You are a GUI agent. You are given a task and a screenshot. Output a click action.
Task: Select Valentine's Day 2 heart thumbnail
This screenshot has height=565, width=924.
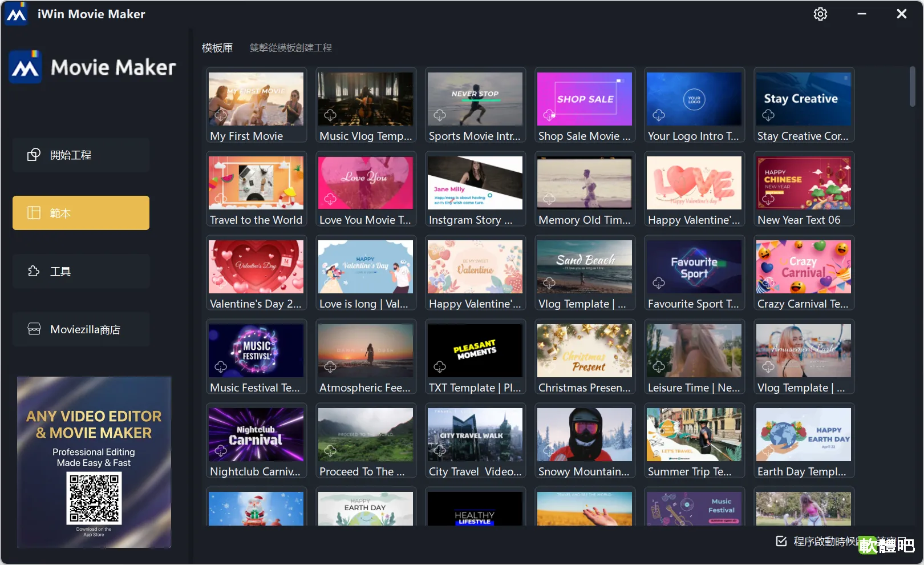point(256,267)
